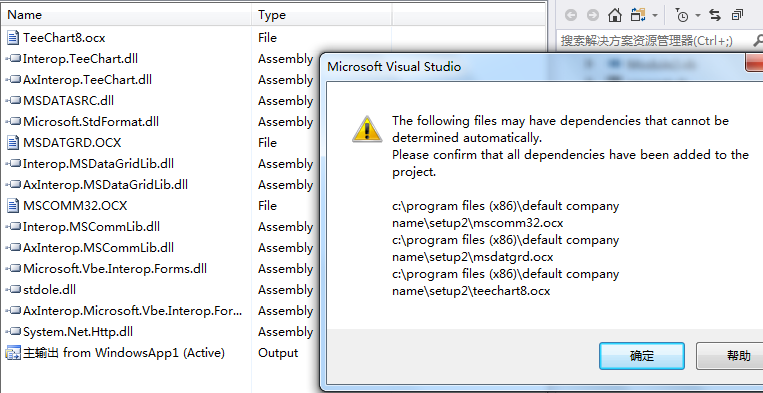Click the Solution Explorer search input field
This screenshot has height=393, width=763.
pos(654,40)
